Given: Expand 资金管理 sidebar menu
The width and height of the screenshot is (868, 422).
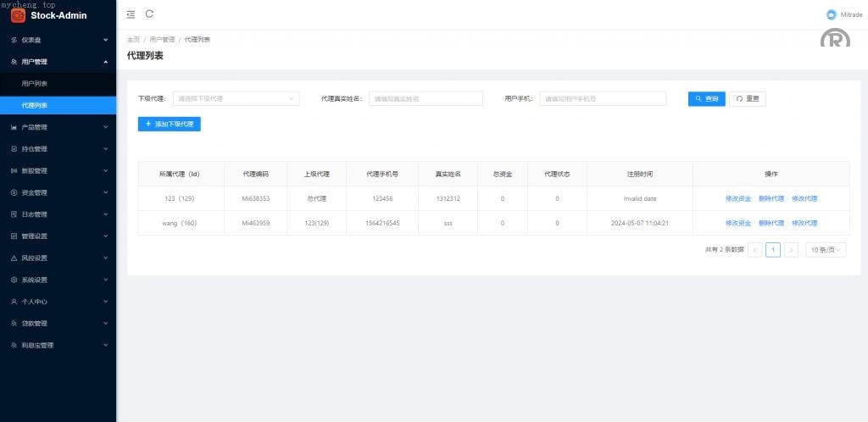Looking at the screenshot, I should coord(58,192).
